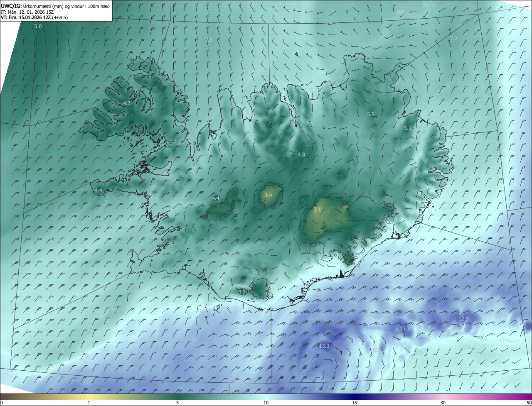This screenshot has width=532, height=406.
Task: Click the 13.3 value south of Iceland
Action: (x=325, y=346)
